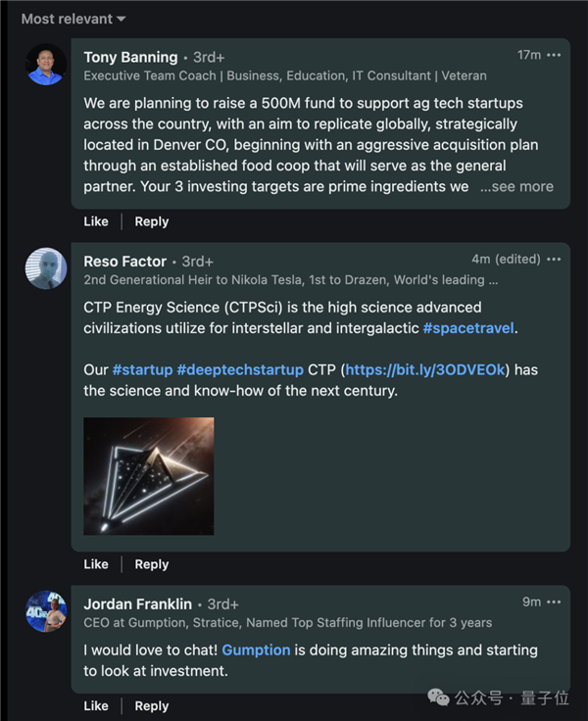
Task: Open Reso Factor's avatar
Action: pos(45,268)
